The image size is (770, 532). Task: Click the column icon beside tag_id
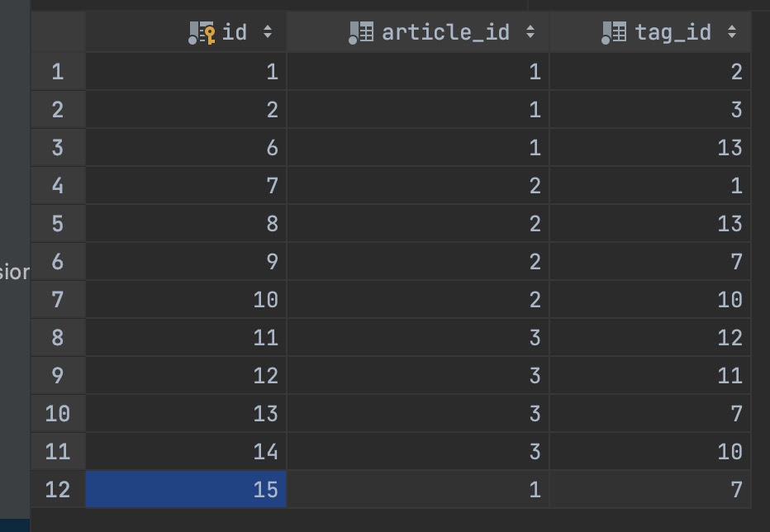[614, 33]
